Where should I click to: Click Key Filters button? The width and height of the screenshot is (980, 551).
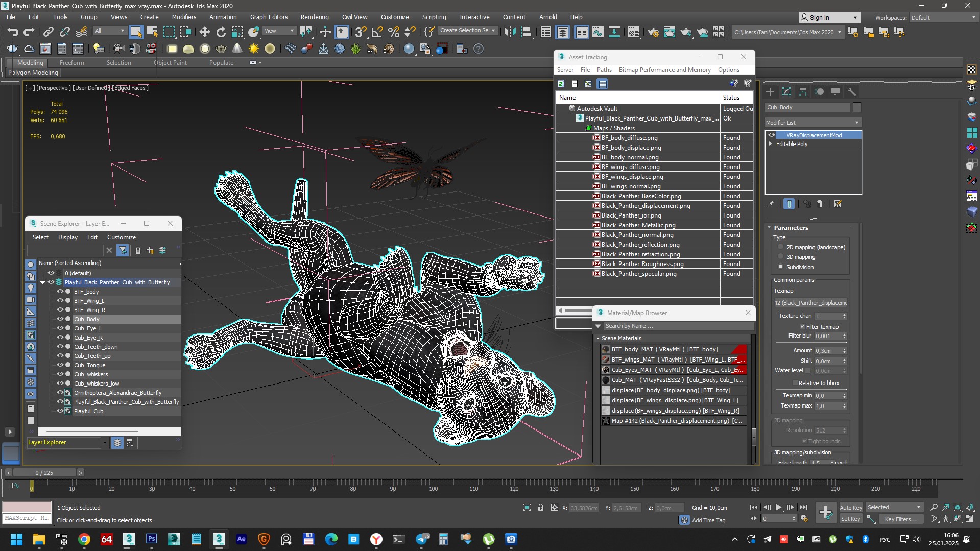(x=900, y=519)
